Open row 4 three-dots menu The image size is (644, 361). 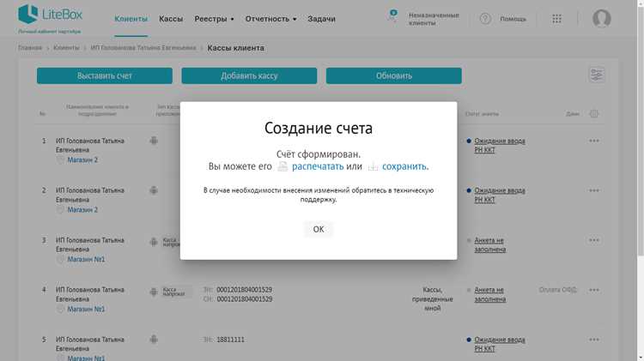tap(594, 290)
